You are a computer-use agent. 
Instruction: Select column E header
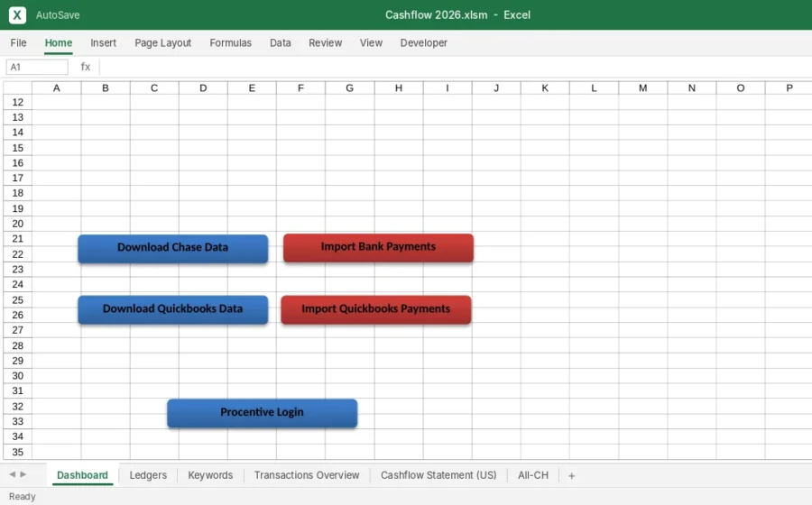[252, 88]
